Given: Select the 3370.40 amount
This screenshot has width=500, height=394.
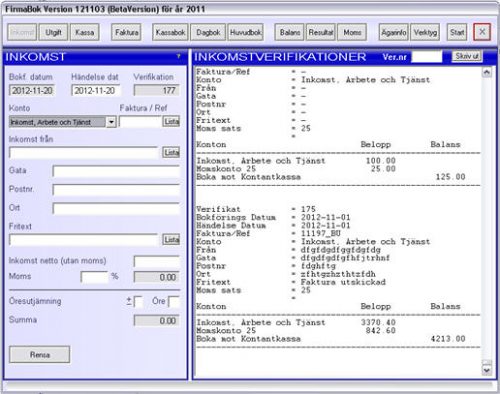Looking at the screenshot, I should pos(378,323).
